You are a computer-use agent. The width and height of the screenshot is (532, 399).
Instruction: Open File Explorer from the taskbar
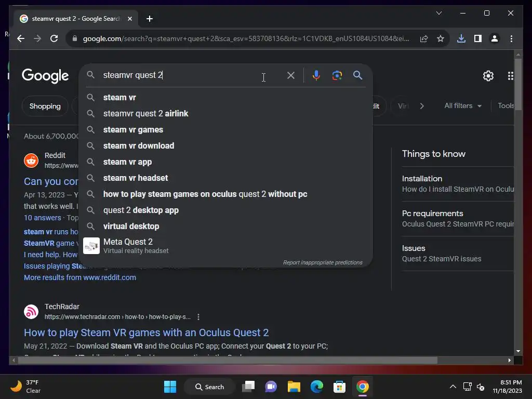(294, 387)
